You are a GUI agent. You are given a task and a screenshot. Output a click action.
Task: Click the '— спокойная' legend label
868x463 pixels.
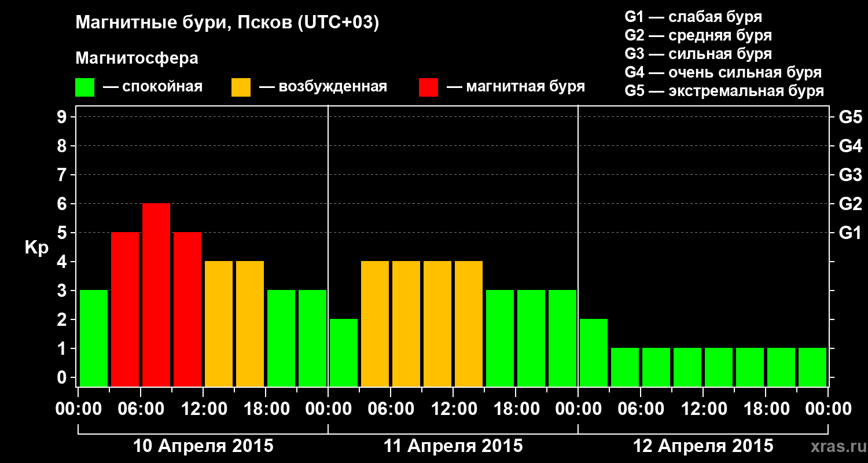[x=153, y=87]
